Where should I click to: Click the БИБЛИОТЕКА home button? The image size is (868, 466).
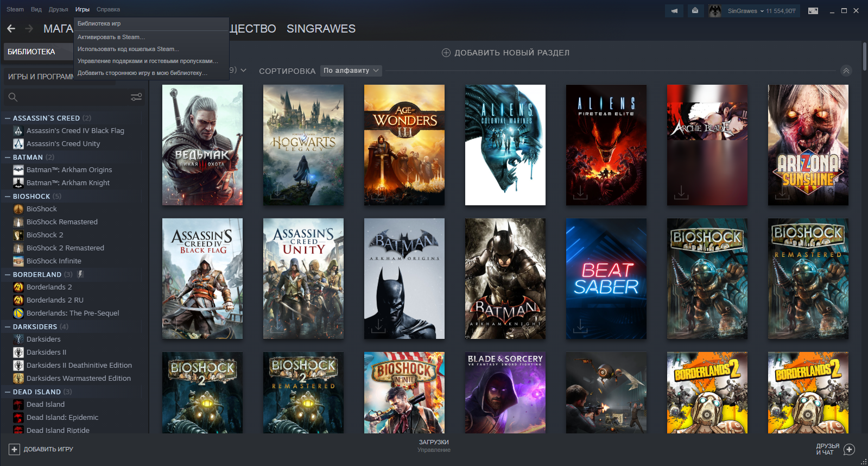coord(38,52)
